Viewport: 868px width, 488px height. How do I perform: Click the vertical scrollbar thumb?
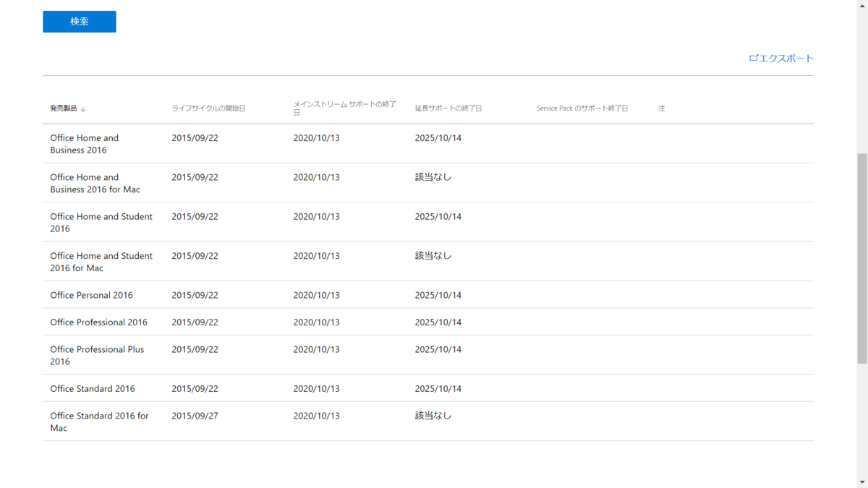[862, 258]
